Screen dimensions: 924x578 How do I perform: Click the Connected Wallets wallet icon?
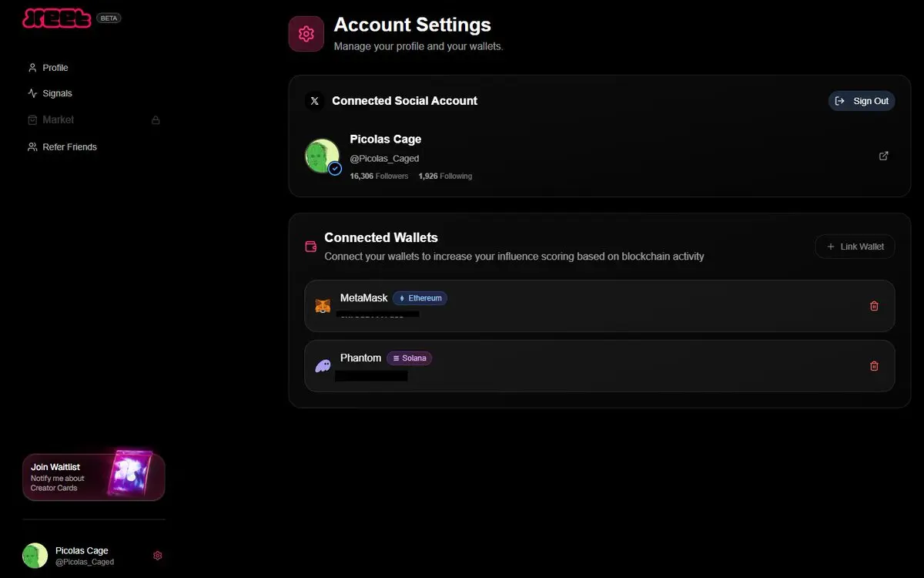coord(311,247)
